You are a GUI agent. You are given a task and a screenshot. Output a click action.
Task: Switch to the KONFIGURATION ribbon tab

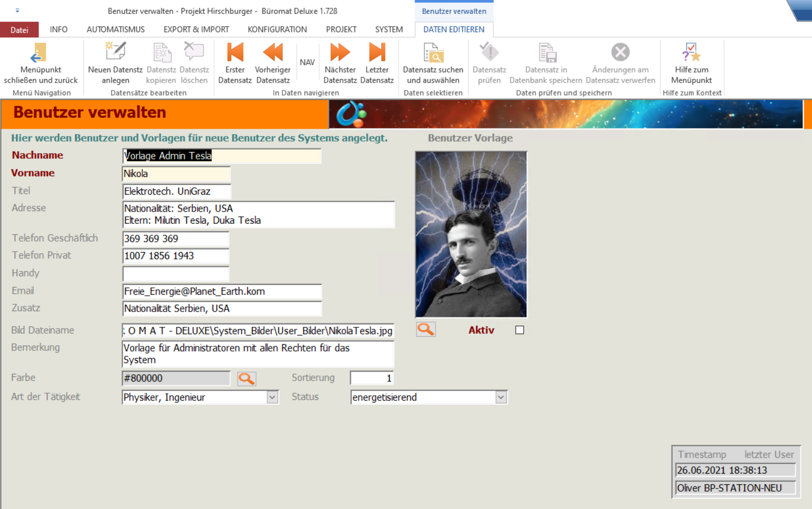coord(277,29)
